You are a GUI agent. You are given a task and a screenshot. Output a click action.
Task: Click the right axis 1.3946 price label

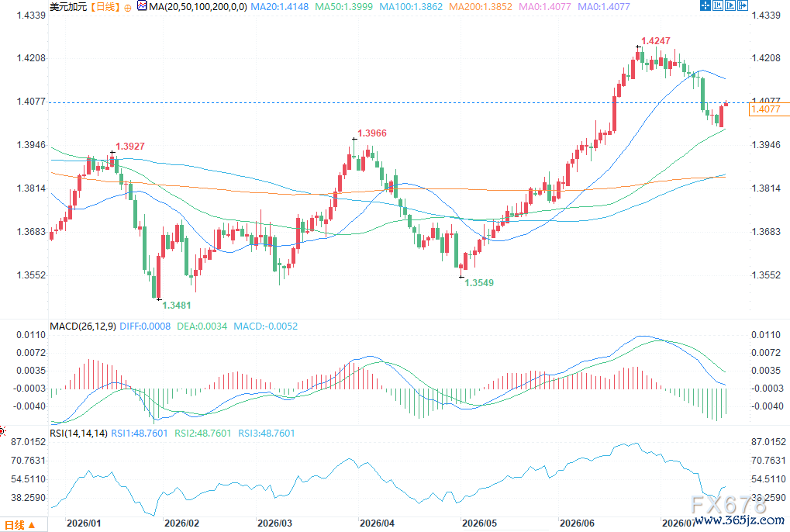(766, 145)
